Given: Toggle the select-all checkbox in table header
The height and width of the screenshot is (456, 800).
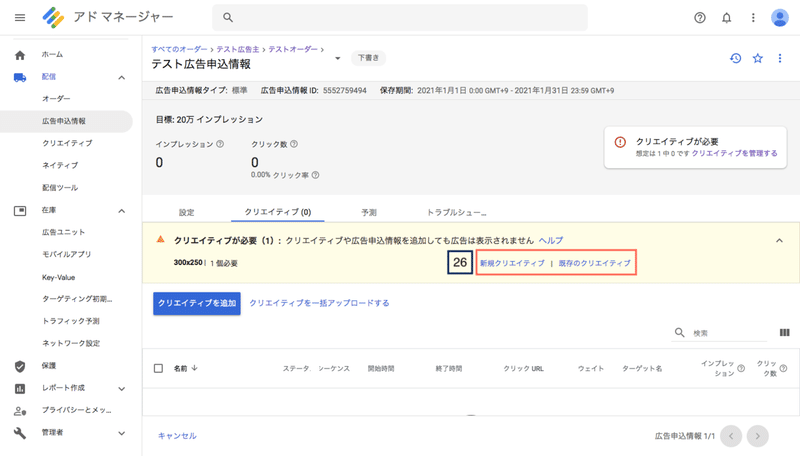Looking at the screenshot, I should [158, 368].
